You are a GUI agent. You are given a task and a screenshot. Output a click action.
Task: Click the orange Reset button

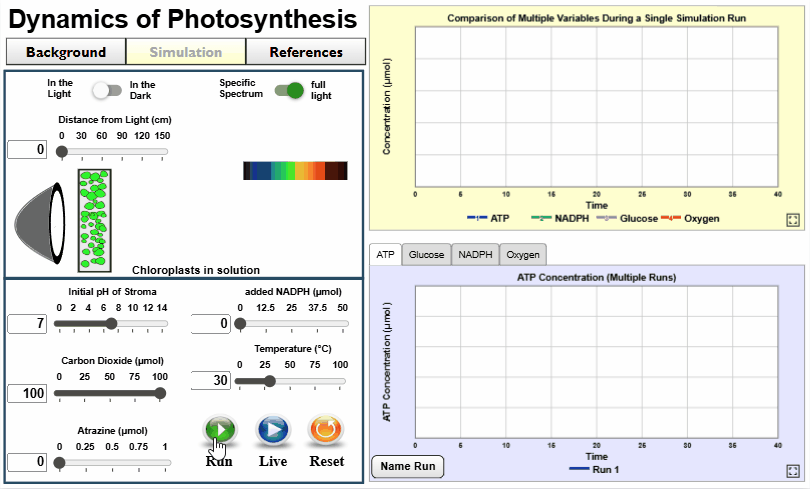coord(326,430)
